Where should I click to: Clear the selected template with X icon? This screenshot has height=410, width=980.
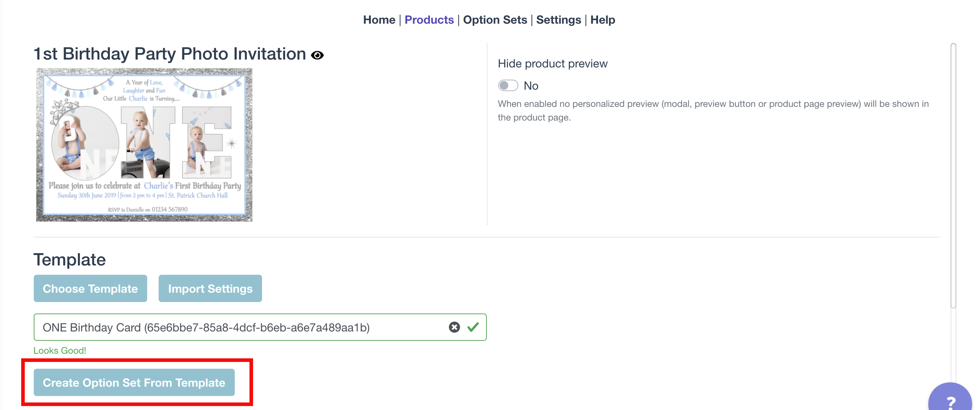click(x=454, y=327)
